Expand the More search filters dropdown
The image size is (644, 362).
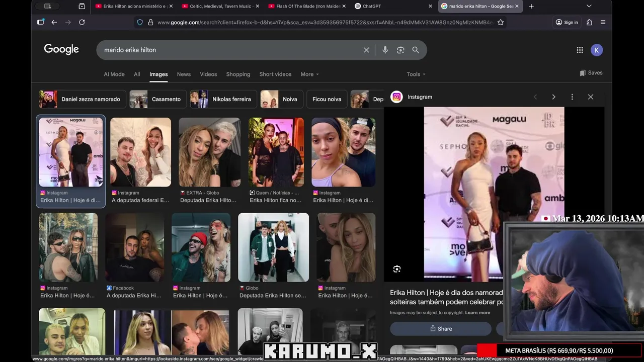[x=310, y=74]
